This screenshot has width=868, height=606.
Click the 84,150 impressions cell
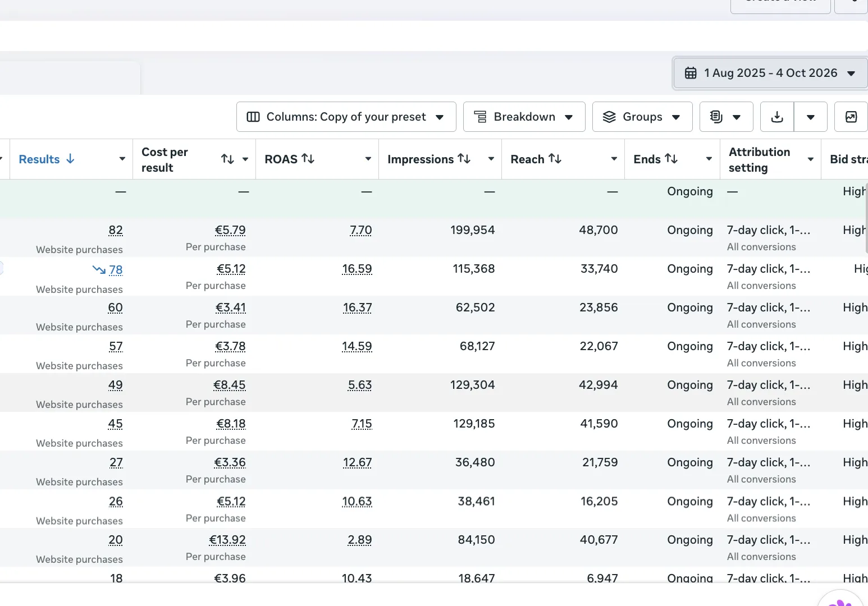477,540
